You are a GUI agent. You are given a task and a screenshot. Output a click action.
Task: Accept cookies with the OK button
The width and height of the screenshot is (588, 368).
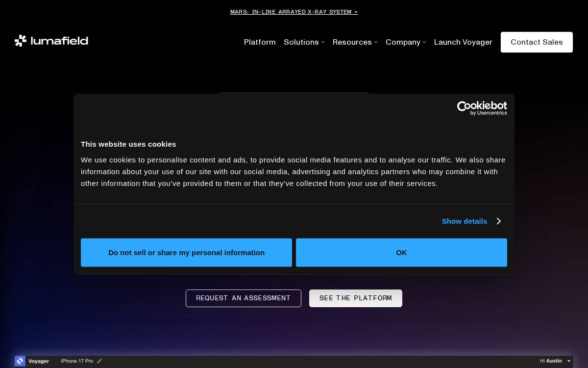coord(401,253)
